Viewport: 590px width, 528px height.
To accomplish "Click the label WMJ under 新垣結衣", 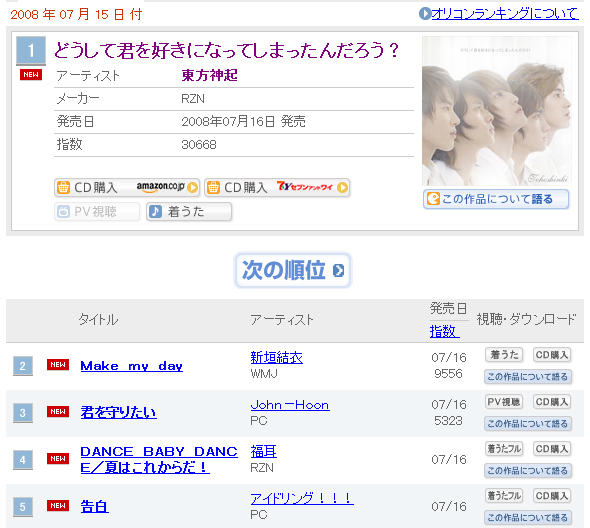I will 264,374.
